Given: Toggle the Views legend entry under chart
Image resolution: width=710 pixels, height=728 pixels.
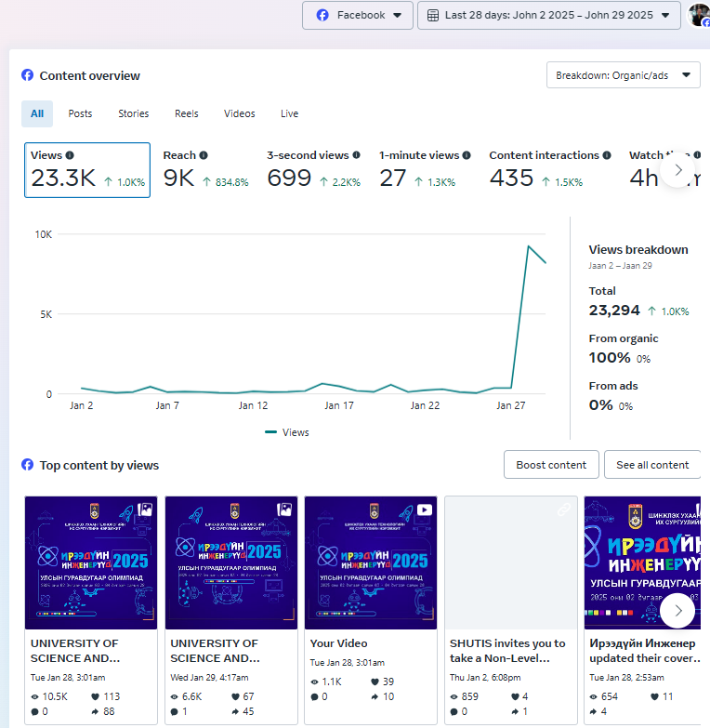Looking at the screenshot, I should [287, 432].
